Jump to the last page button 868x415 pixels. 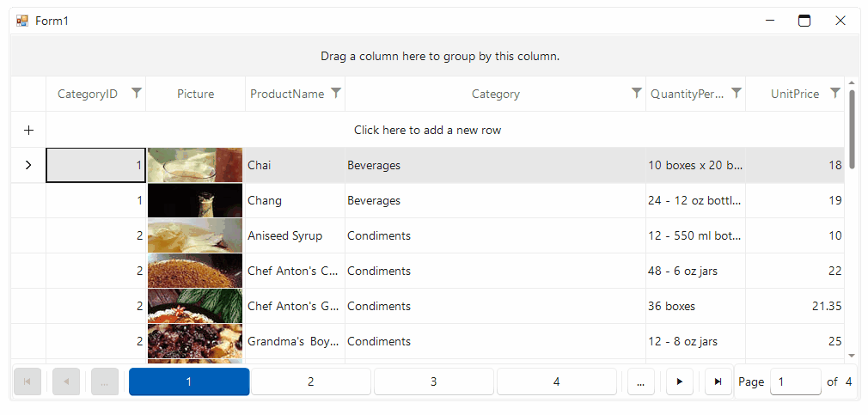click(x=718, y=381)
